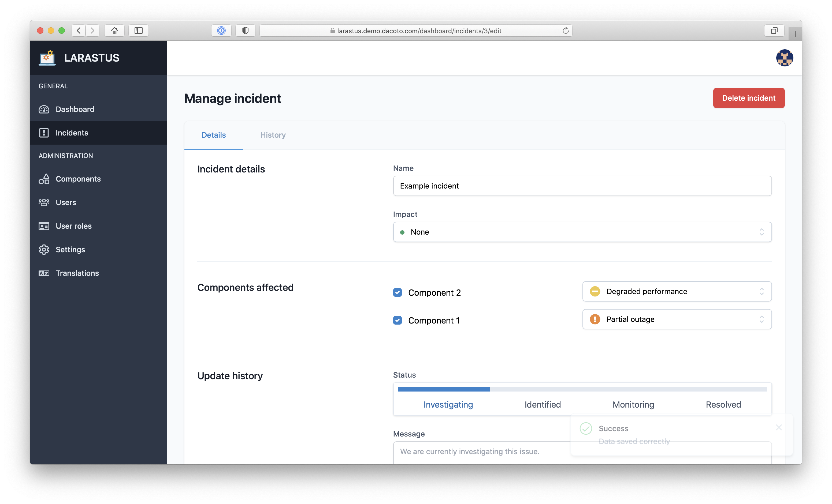Click the Components shapes icon in sidebar
The height and width of the screenshot is (504, 832).
44,179
